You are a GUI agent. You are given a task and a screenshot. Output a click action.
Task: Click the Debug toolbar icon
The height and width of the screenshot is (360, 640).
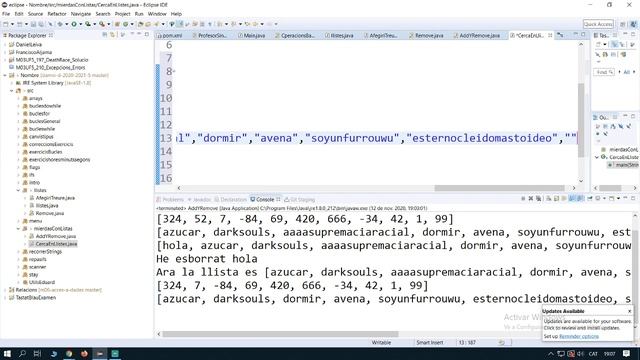click(60, 24)
